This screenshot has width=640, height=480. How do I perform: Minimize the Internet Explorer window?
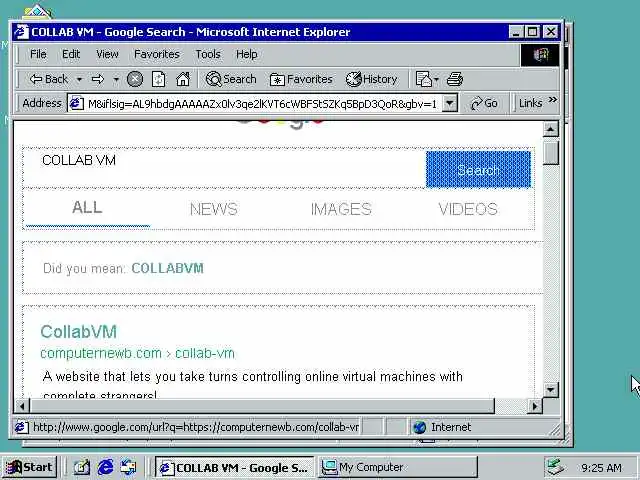point(516,32)
